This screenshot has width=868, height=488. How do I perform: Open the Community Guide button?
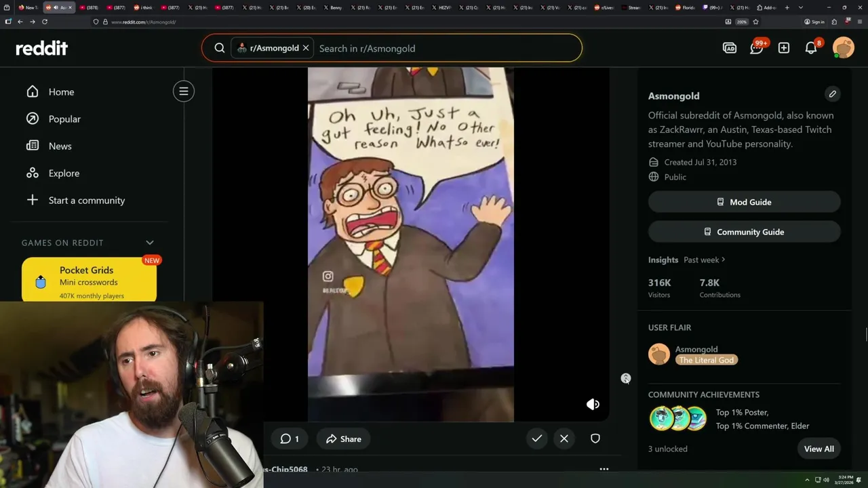(744, 232)
